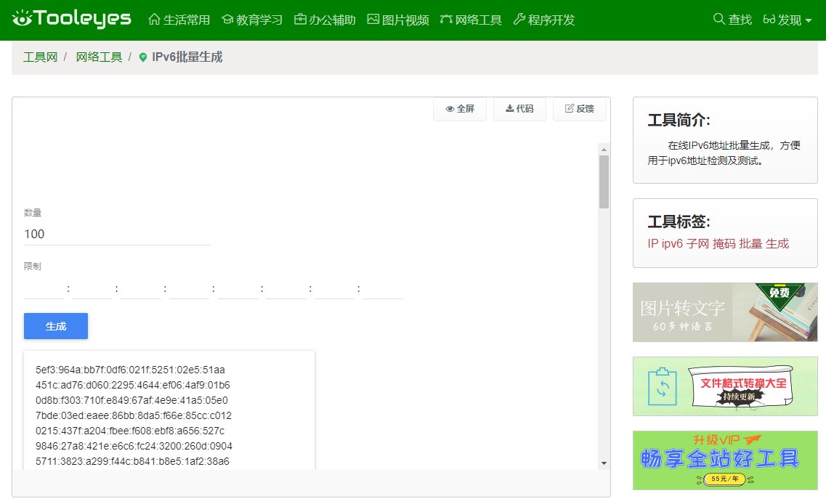Click the scrollbar down arrow

click(604, 463)
